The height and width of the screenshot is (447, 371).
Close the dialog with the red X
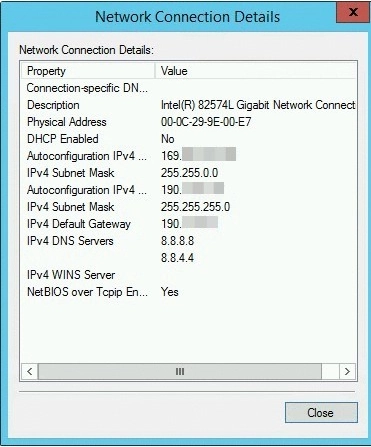point(353,12)
